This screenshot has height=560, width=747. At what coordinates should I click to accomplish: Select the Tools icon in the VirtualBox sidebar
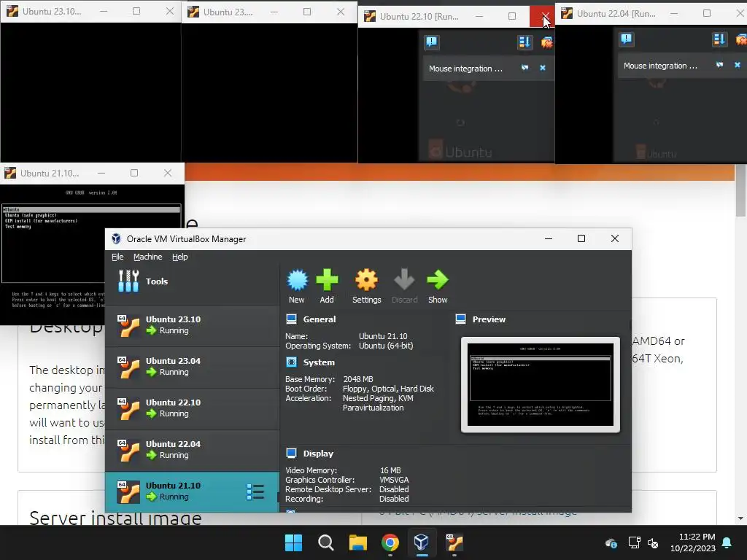[x=128, y=281]
